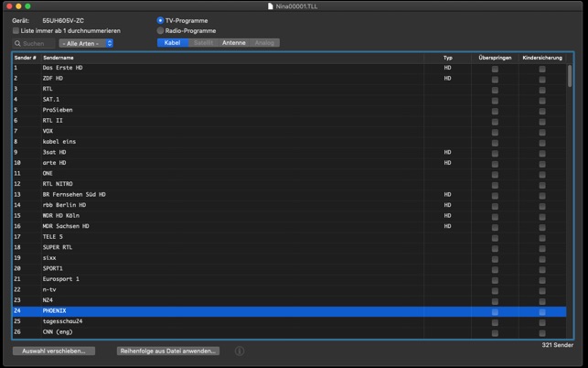588x368 pixels.
Task: Toggle Kindersicherung checkbox for ZDF HD
Action: click(x=542, y=80)
